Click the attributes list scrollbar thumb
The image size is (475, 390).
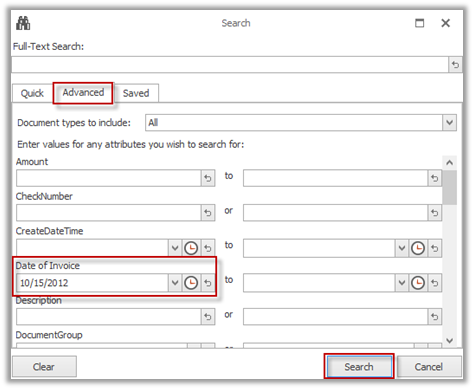[x=450, y=187]
